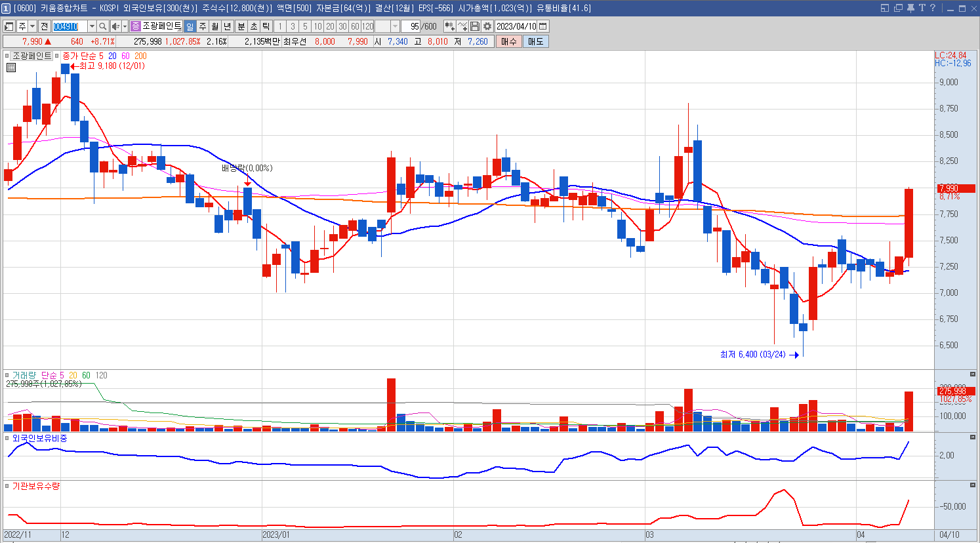Screen dimensions: 980x543
Task: Open the 주 market type dropdown arrow
Action: [x=32, y=26]
